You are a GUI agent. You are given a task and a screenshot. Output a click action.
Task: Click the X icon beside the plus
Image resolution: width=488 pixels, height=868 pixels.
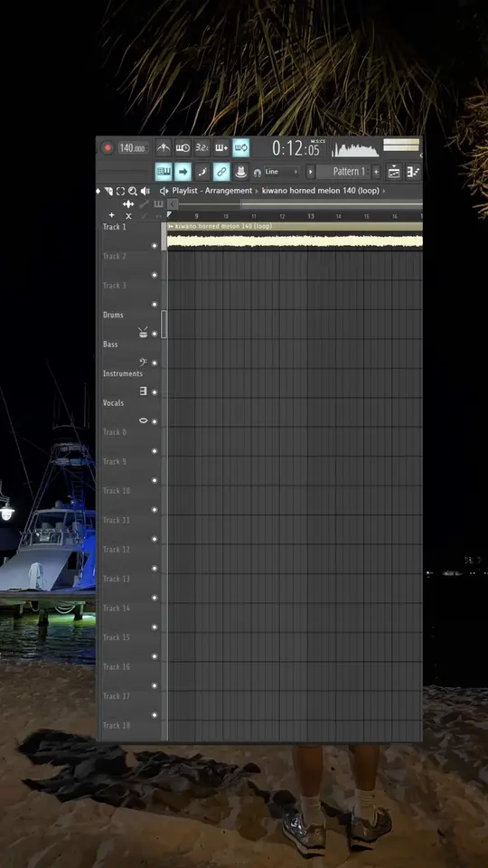coord(128,216)
